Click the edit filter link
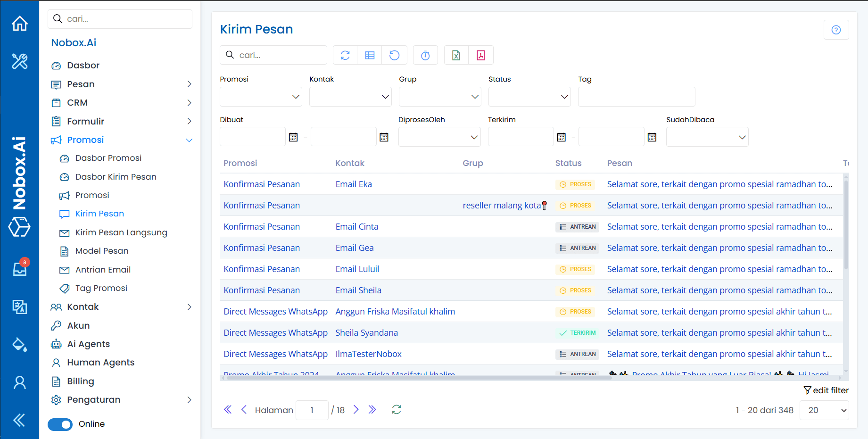 pos(826,390)
